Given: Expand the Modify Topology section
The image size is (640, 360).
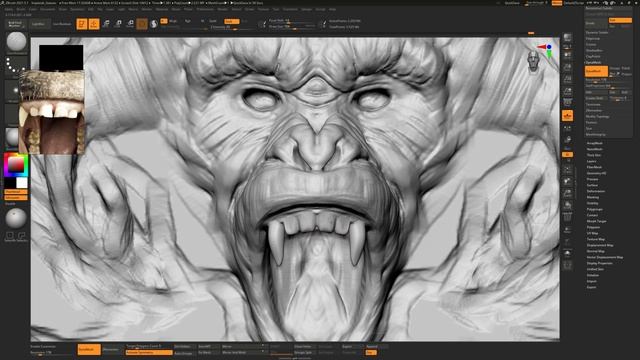Looking at the screenshot, I should pos(597,116).
